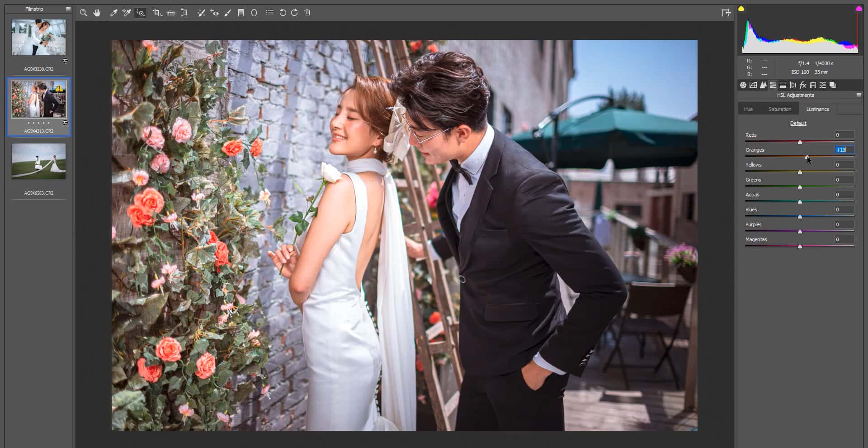Select the Spot Removal tool
Screen dimensions: 868x448
pos(202,13)
